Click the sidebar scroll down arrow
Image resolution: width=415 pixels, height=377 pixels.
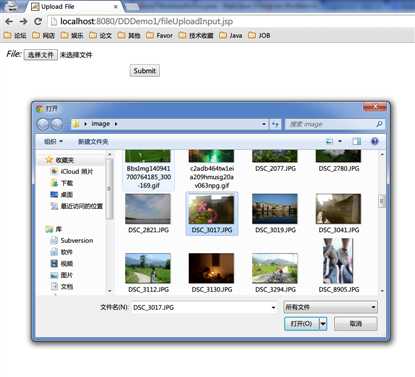[x=109, y=291]
